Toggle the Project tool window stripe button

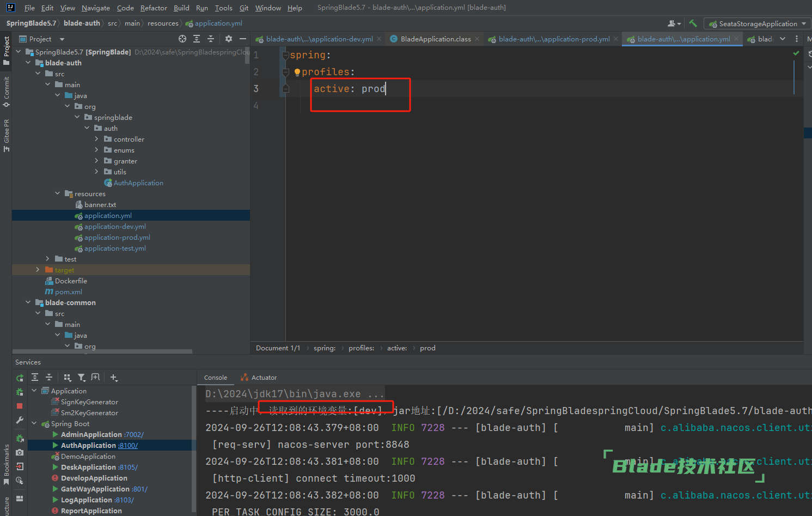click(7, 51)
